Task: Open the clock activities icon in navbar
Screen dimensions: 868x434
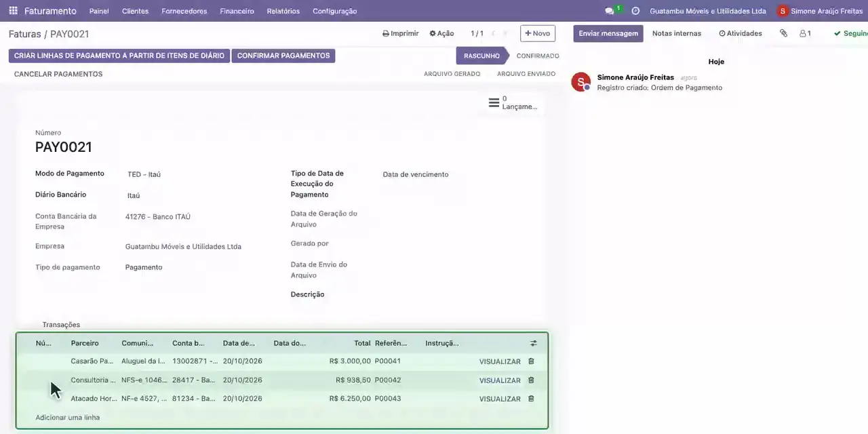Action: [635, 11]
